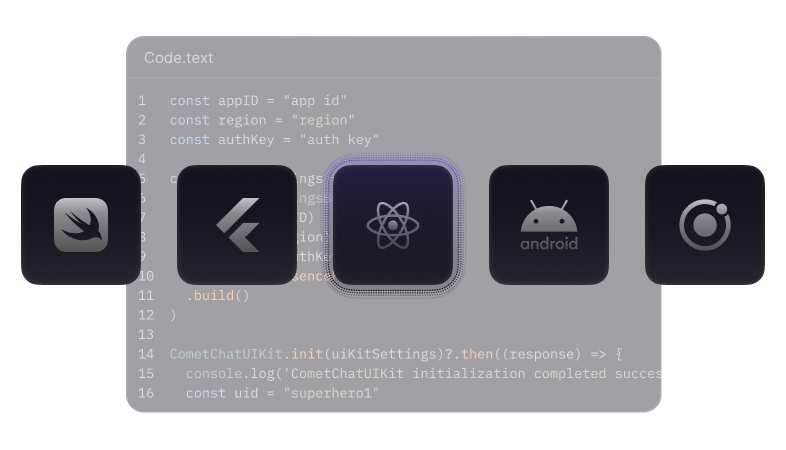The width and height of the screenshot is (786, 450).
Task: Click line number 12 closing parenthesis
Action: (173, 315)
